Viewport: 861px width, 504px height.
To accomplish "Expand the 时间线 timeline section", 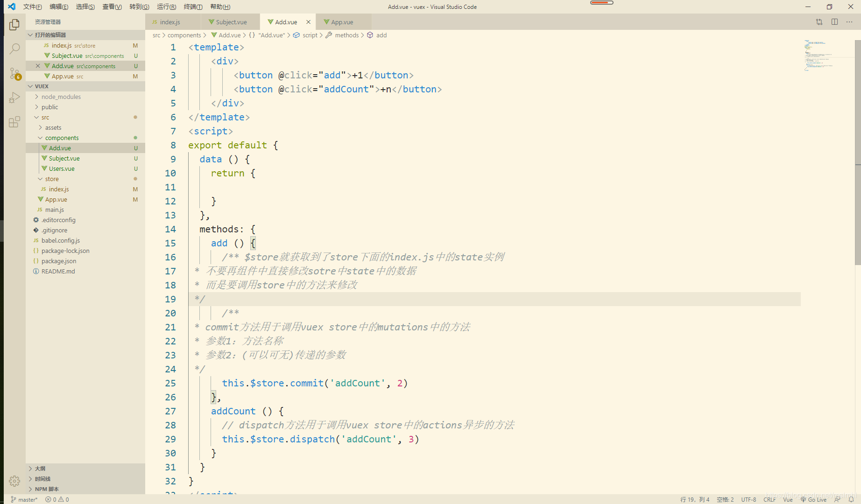I will (x=85, y=479).
